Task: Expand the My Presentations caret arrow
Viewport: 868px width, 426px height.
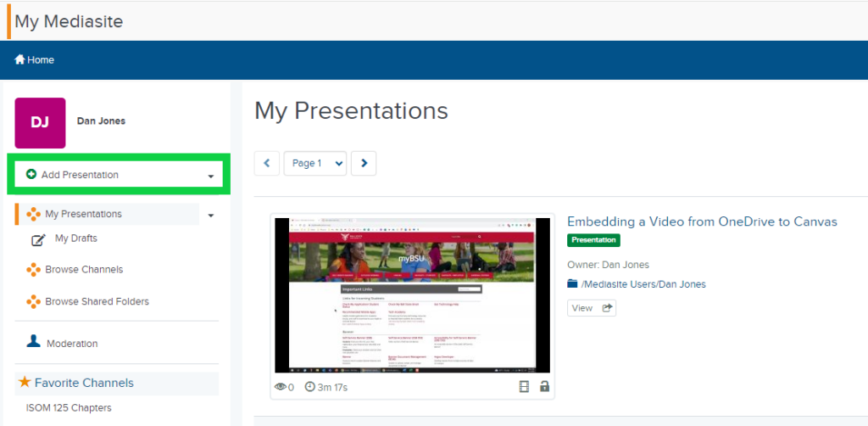Action: 210,216
